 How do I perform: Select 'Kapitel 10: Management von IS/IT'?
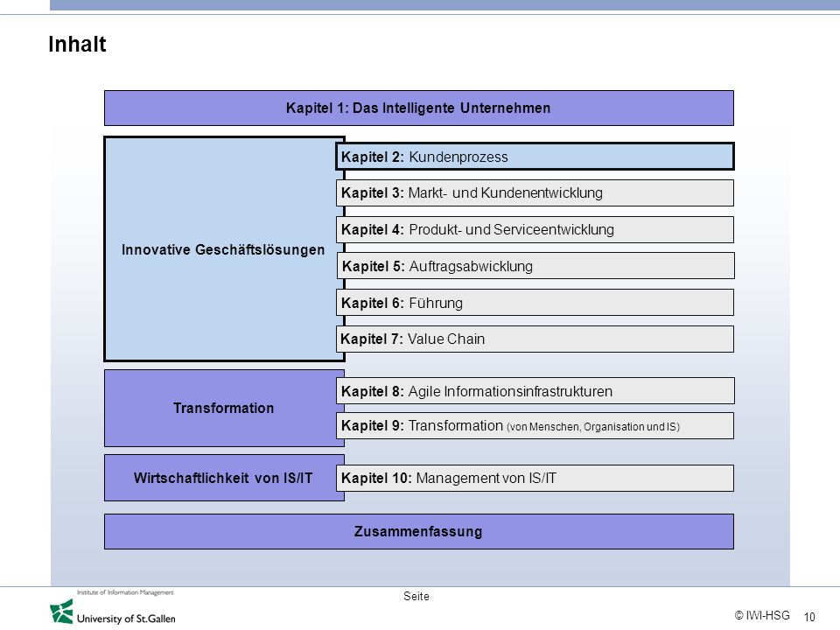(x=535, y=478)
